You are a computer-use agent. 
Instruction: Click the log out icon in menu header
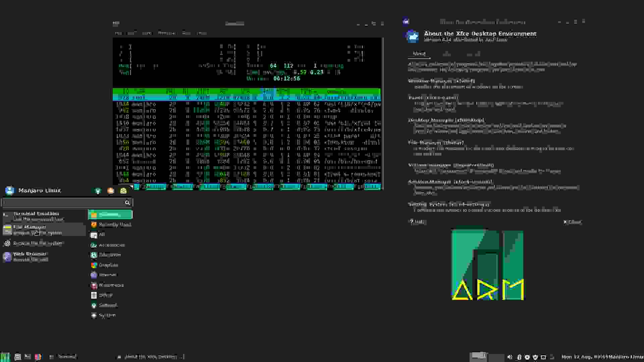(x=123, y=191)
